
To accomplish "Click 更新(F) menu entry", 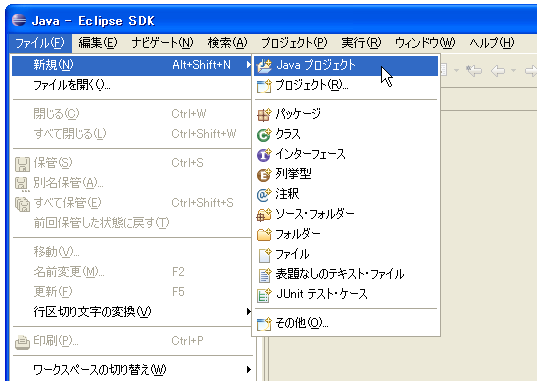I will click(132, 292).
